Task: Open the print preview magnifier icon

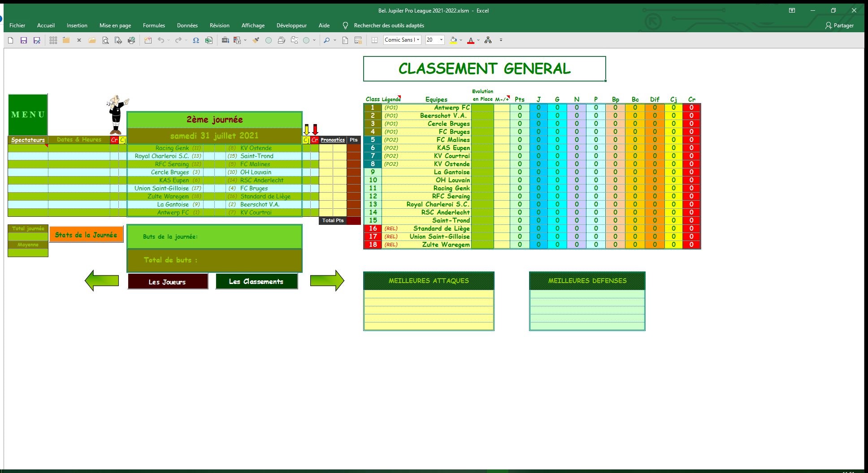Action: [105, 40]
